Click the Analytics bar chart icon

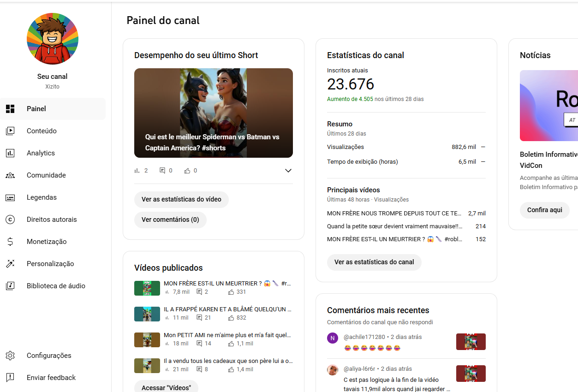pyautogui.click(x=10, y=153)
